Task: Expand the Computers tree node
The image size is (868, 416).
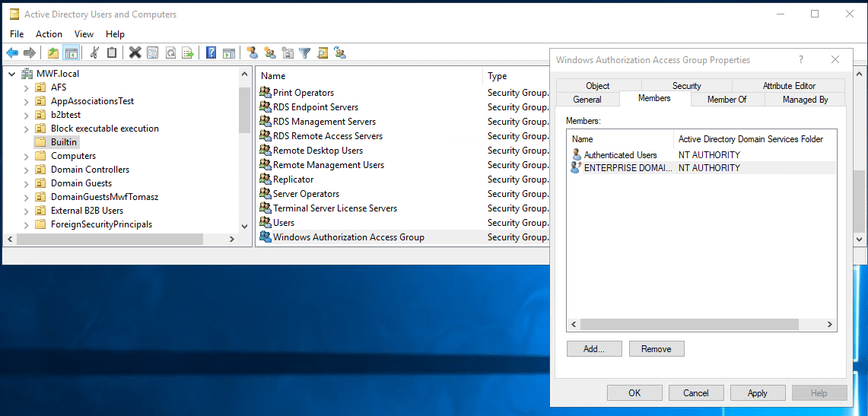Action: (x=27, y=156)
